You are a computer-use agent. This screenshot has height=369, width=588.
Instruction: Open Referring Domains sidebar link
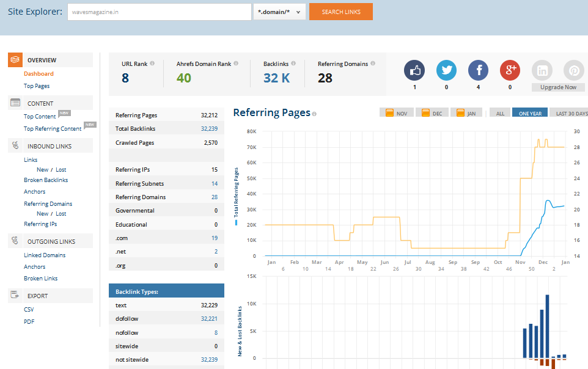click(48, 204)
